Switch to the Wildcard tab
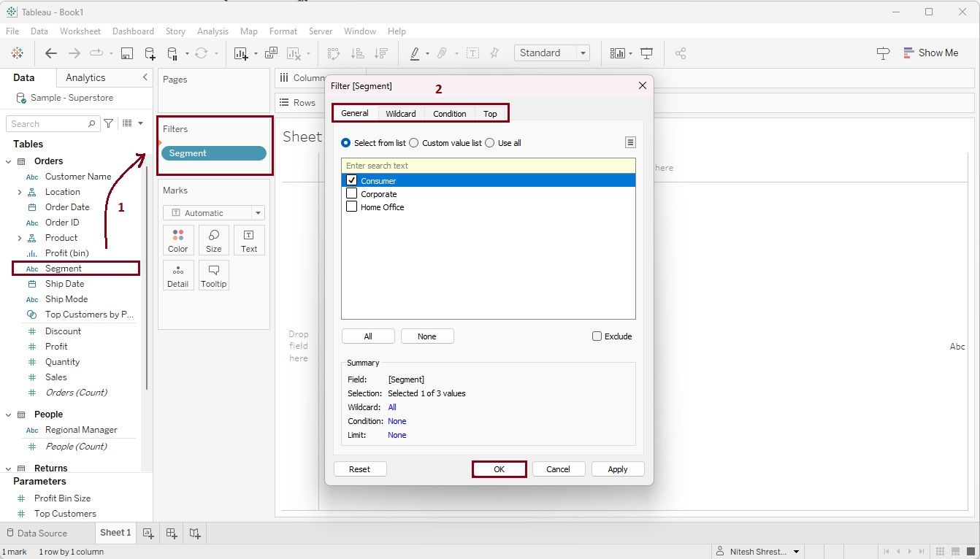Image resolution: width=980 pixels, height=559 pixels. click(400, 113)
